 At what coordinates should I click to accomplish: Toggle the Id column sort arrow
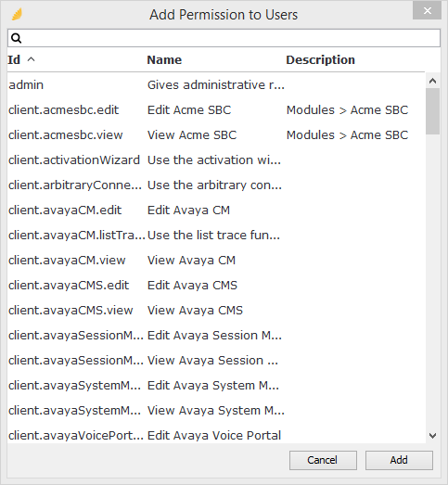click(31, 59)
